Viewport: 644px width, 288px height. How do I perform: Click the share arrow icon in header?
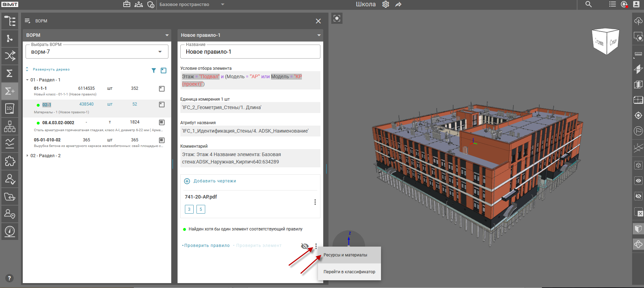[x=398, y=5]
